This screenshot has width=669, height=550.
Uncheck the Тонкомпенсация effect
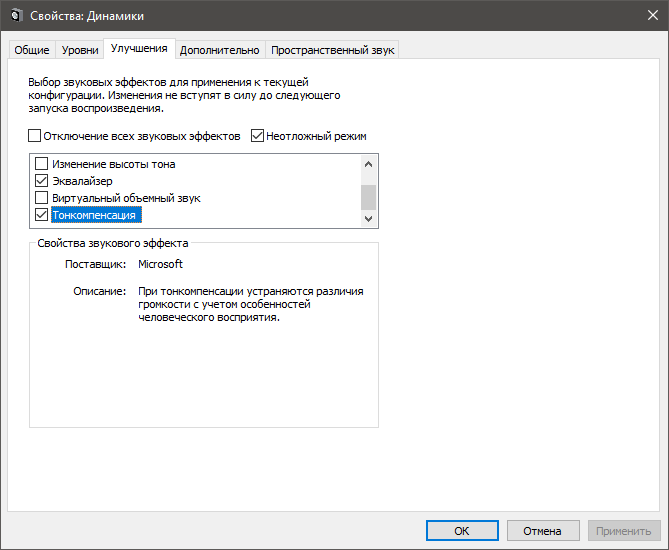pyautogui.click(x=42, y=215)
